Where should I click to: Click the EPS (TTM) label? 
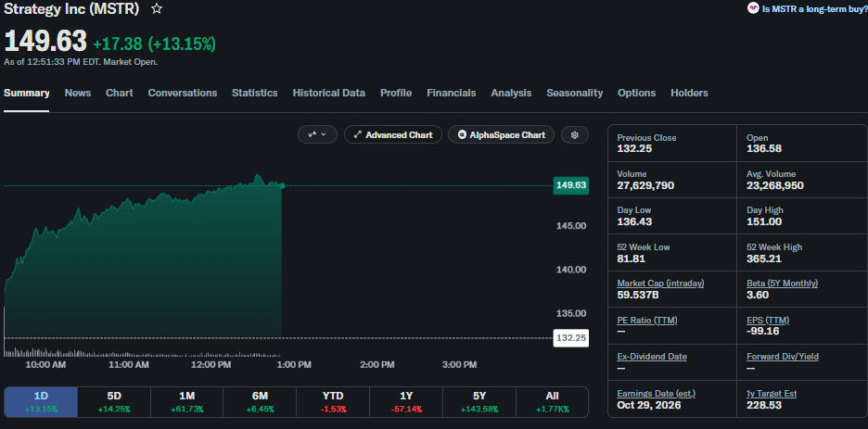pos(768,320)
